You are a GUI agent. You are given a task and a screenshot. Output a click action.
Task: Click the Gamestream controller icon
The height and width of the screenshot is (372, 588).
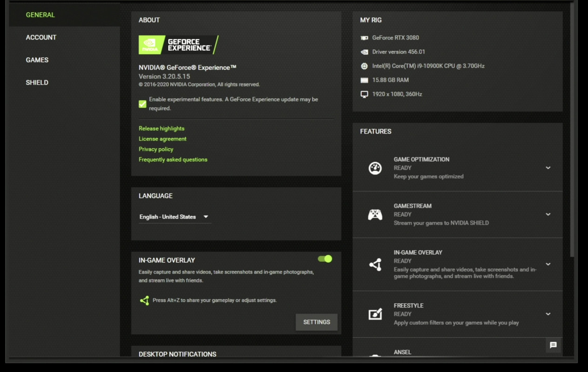point(375,214)
